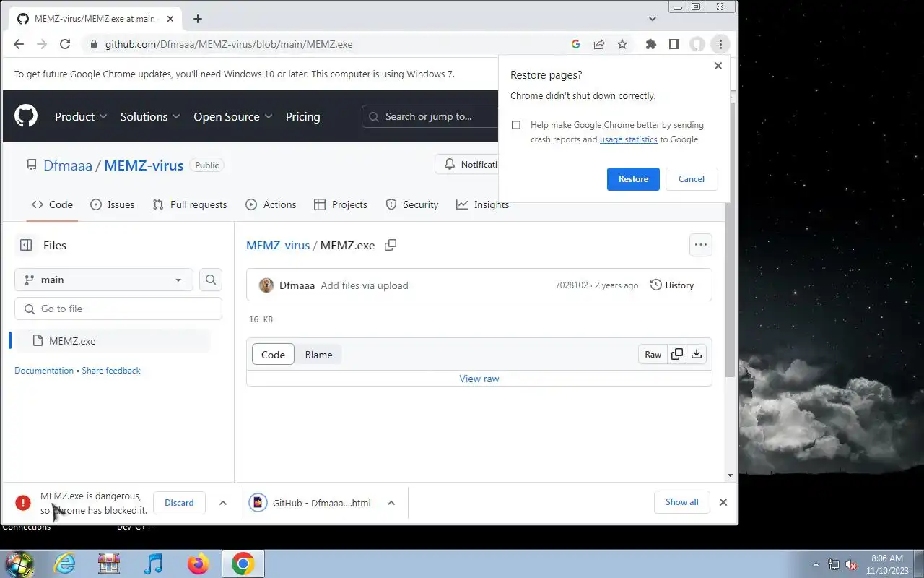
Task: Open the Chrome profile avatar
Action: pyautogui.click(x=697, y=44)
